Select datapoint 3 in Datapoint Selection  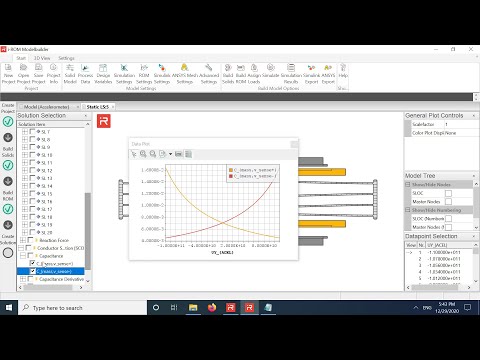click(x=439, y=265)
